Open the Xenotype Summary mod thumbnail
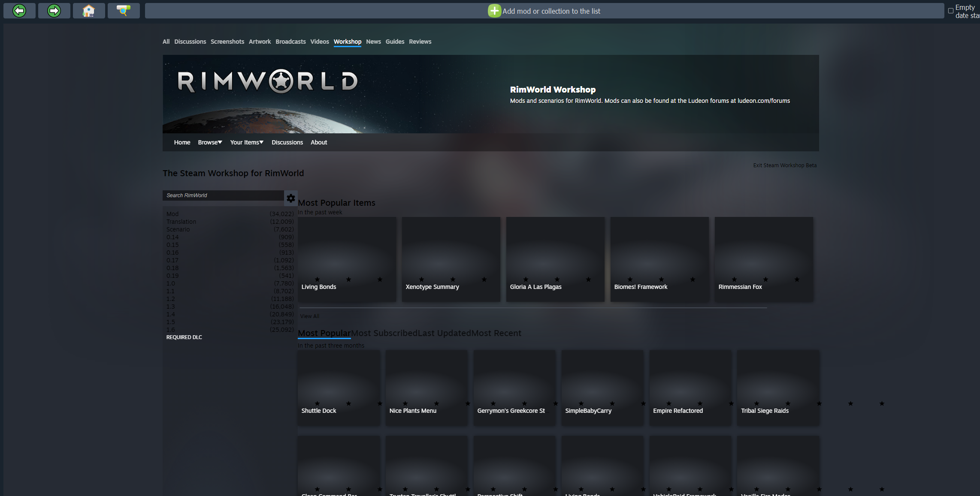 [451, 253]
